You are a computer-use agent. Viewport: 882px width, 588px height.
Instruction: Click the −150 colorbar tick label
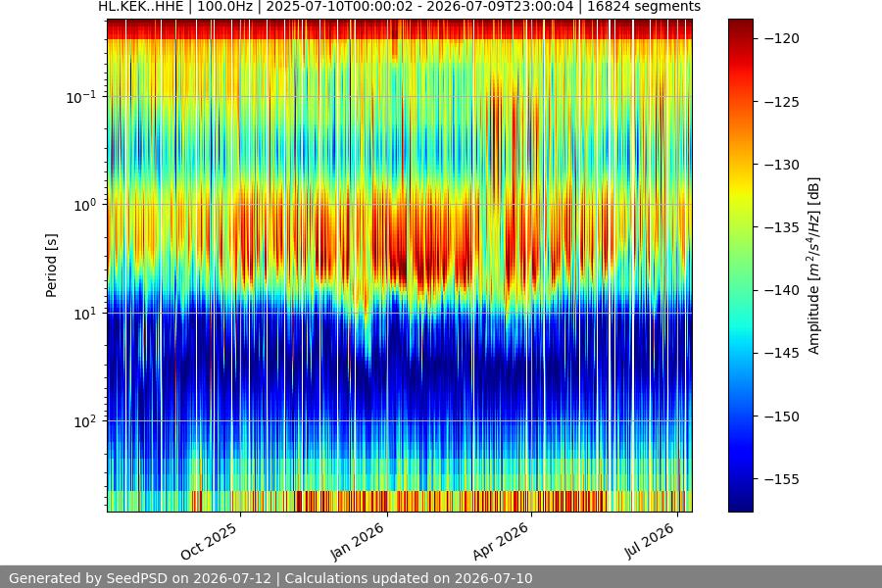pyautogui.click(x=782, y=416)
